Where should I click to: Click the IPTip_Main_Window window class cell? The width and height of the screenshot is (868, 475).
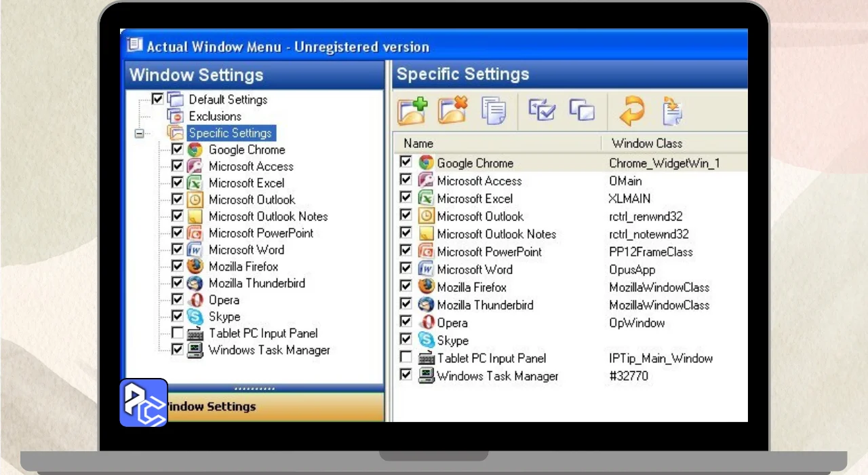pyautogui.click(x=660, y=358)
